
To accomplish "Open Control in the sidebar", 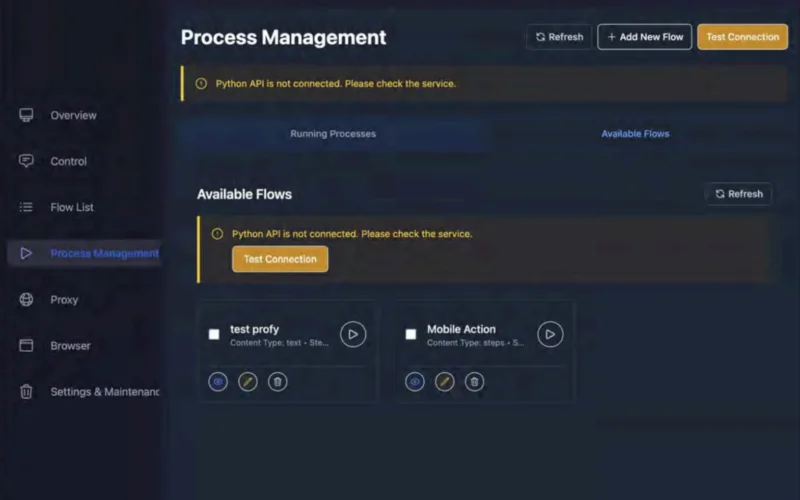I will tap(85, 161).
